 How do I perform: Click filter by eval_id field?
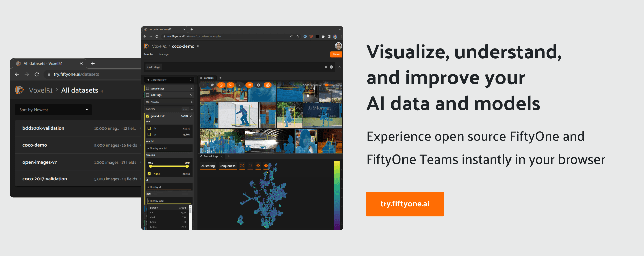(x=170, y=148)
